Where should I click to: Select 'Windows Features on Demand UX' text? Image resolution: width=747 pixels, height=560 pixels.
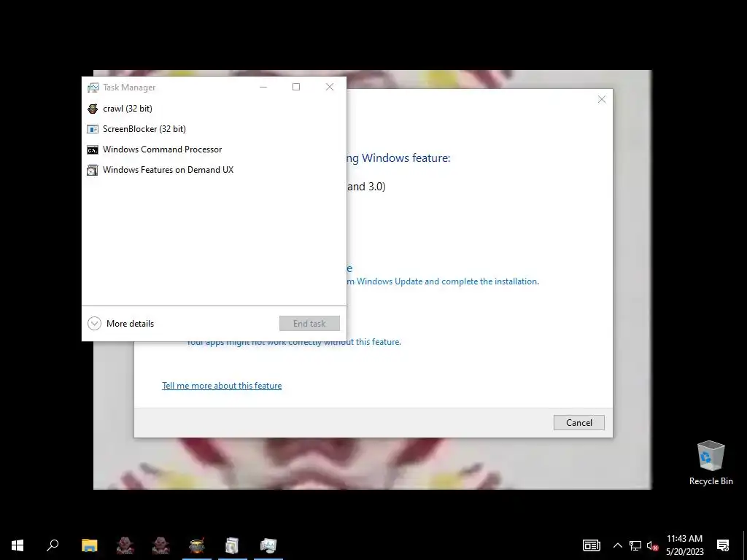point(169,170)
